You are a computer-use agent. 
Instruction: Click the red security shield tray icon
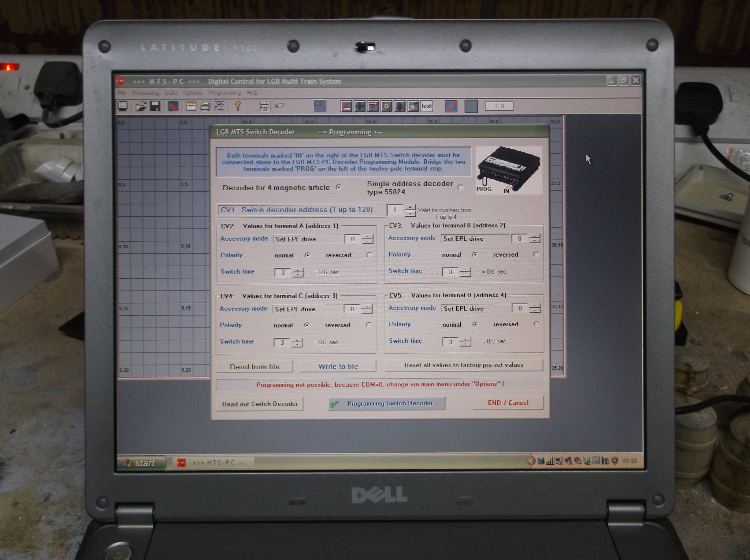pos(615,461)
